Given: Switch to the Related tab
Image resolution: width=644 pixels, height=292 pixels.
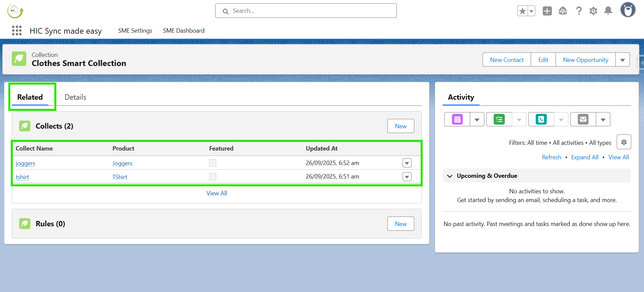Looking at the screenshot, I should (x=30, y=97).
